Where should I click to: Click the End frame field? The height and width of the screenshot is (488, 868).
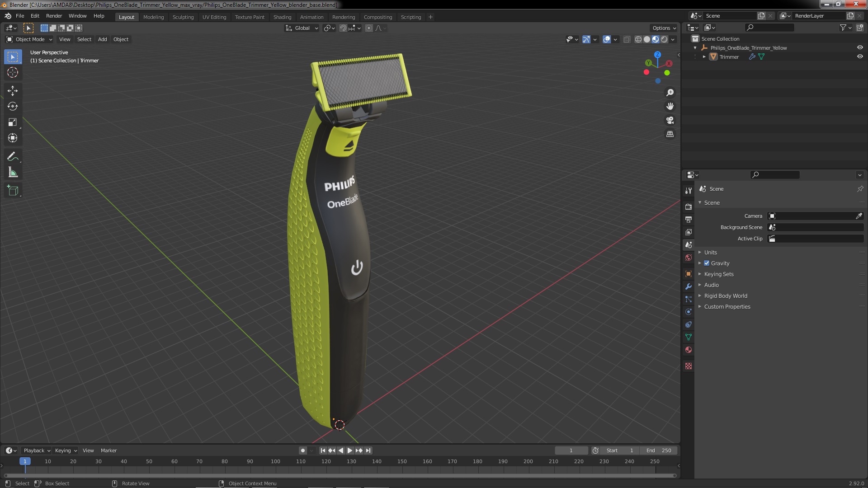pos(658,450)
